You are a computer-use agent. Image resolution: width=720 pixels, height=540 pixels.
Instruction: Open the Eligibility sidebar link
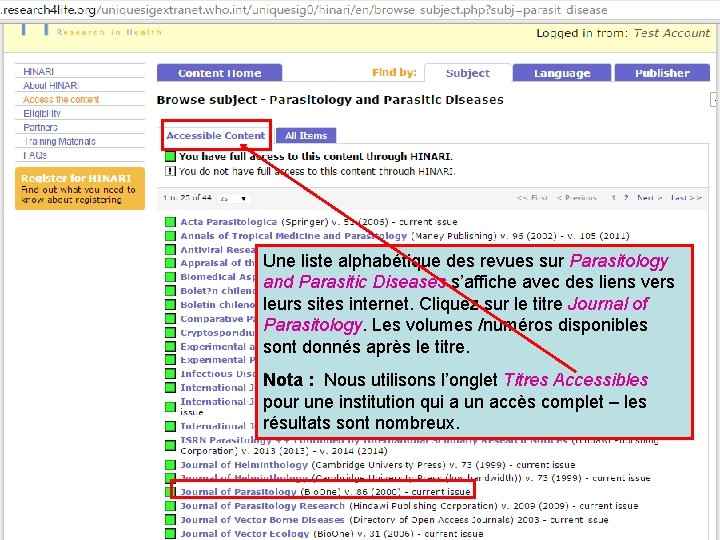pos(42,113)
